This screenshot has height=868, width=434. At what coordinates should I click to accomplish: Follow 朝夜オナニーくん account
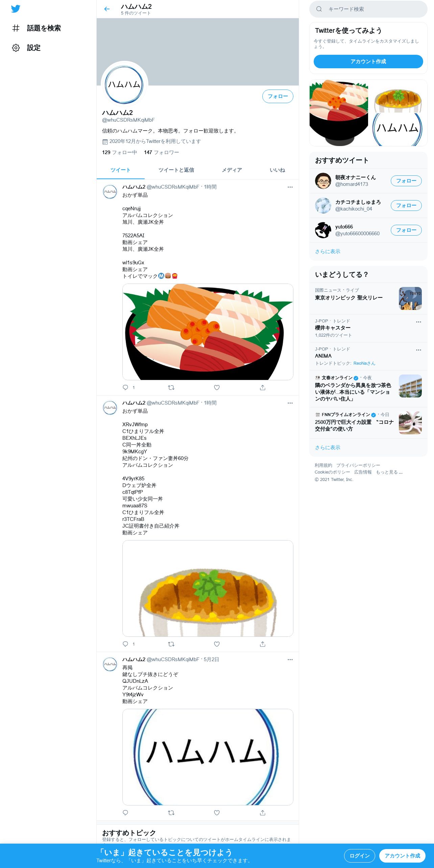pyautogui.click(x=406, y=181)
